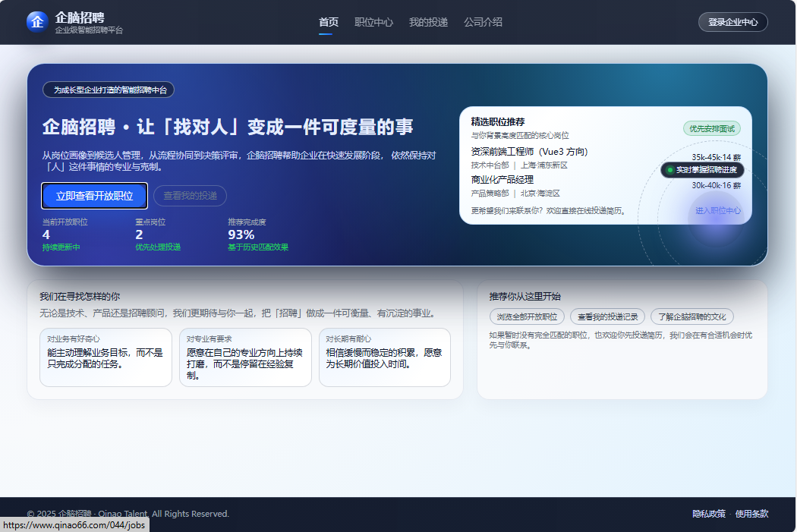Click the blue 企 logo icon
The image size is (797, 532).
point(37,22)
